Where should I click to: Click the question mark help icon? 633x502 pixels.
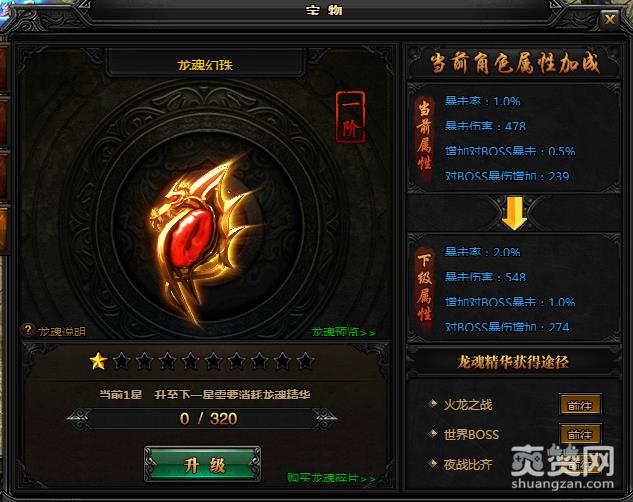(27, 330)
